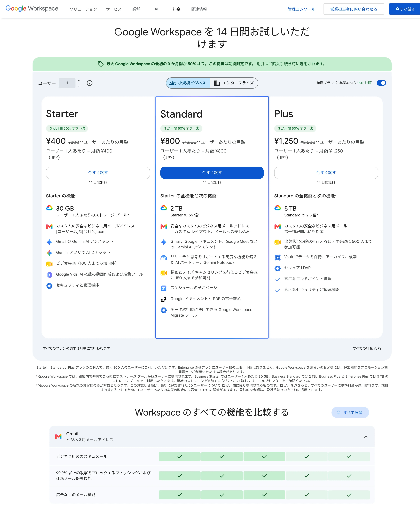Click the info icon next to user count
The height and width of the screenshot is (505, 420).
(89, 83)
